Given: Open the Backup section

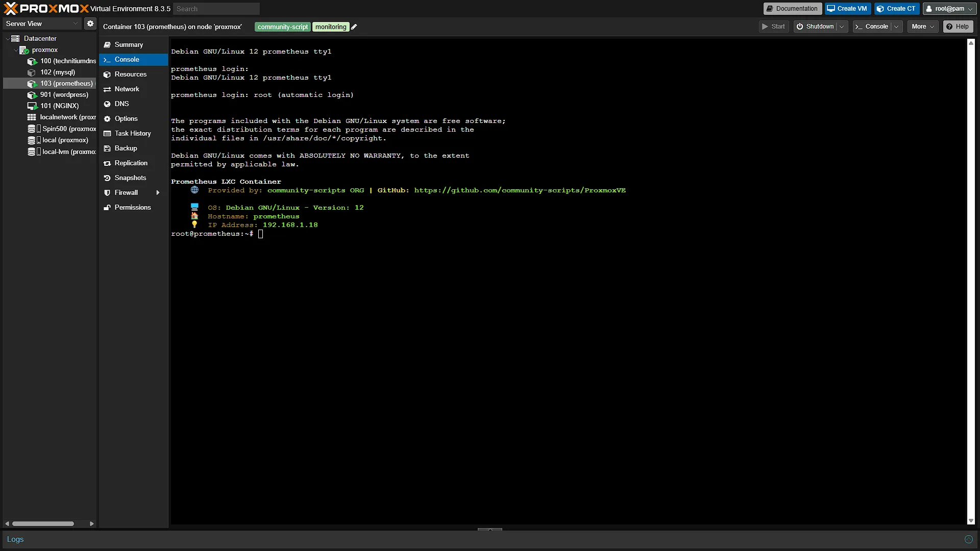Looking at the screenshot, I should (134, 148).
